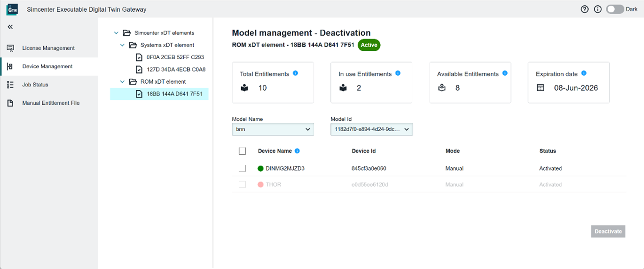This screenshot has width=644, height=269.
Task: Click the Device Management icon
Action: tap(10, 66)
